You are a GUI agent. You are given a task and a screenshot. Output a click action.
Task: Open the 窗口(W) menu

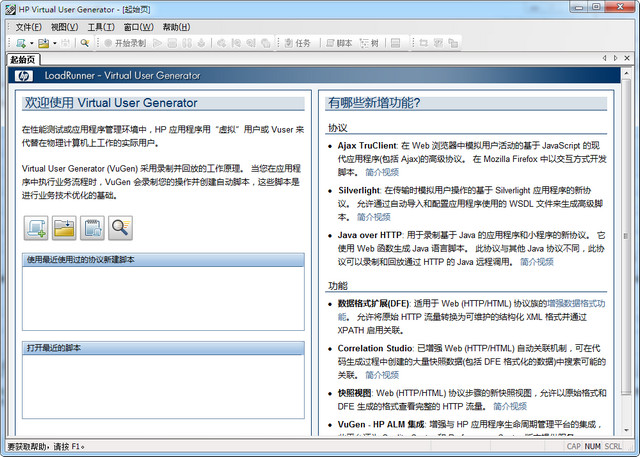point(138,27)
